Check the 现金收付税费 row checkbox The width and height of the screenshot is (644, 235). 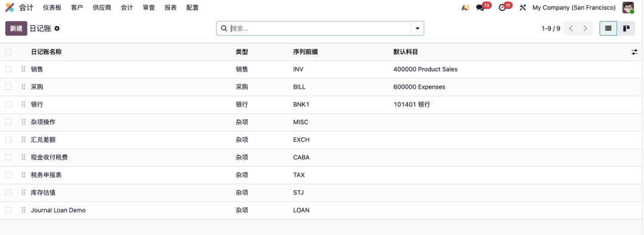click(x=8, y=157)
